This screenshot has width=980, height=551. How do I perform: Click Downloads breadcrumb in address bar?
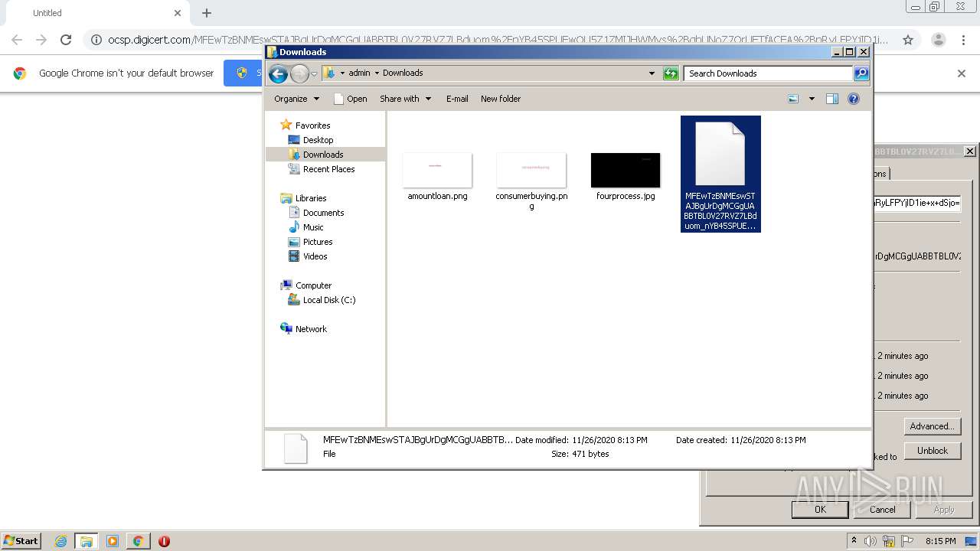click(x=403, y=73)
